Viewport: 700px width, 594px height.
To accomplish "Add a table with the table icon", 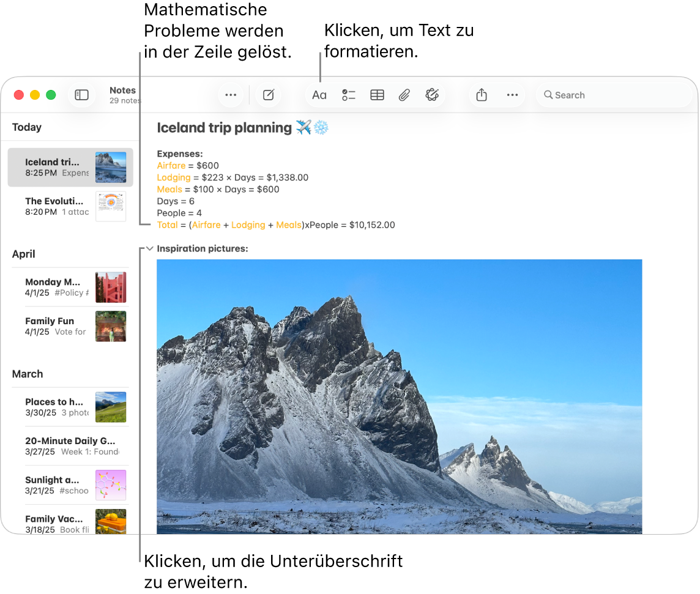I will click(x=377, y=95).
